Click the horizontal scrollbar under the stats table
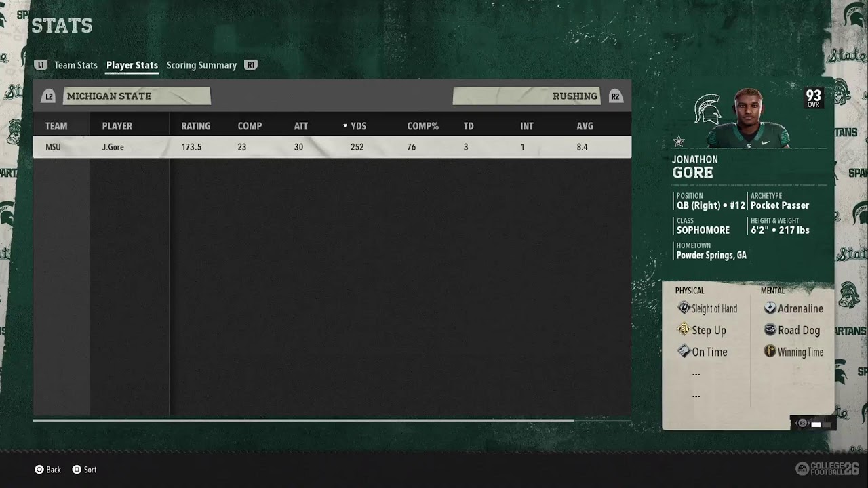The width and height of the screenshot is (868, 488). [303, 421]
